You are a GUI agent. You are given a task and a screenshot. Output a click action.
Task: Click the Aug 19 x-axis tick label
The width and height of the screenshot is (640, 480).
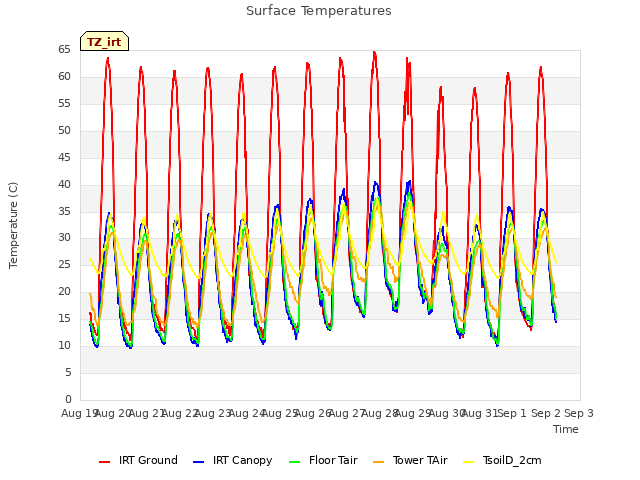[79, 413]
